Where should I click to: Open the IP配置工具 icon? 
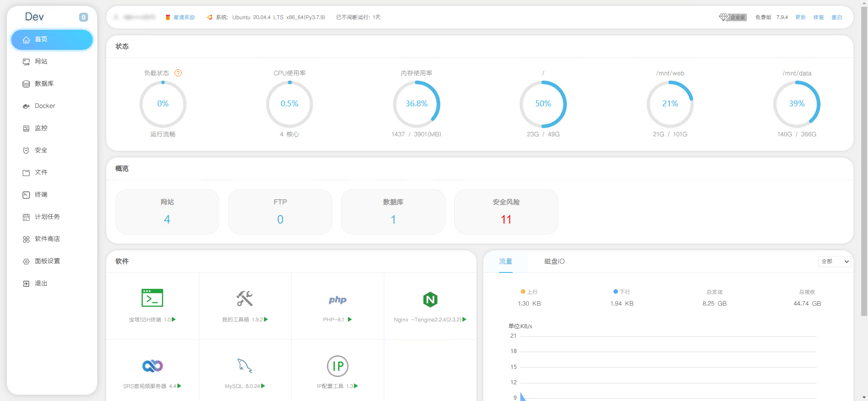click(337, 366)
